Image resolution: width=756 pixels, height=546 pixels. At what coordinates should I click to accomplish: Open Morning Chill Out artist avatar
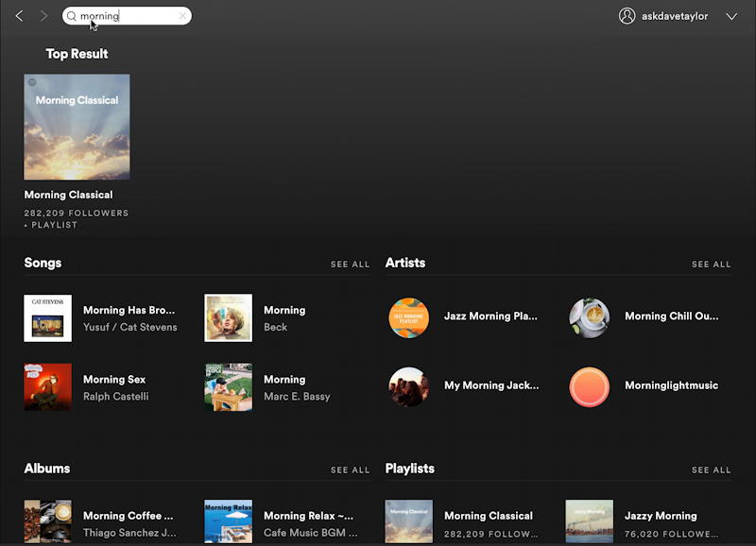click(589, 318)
